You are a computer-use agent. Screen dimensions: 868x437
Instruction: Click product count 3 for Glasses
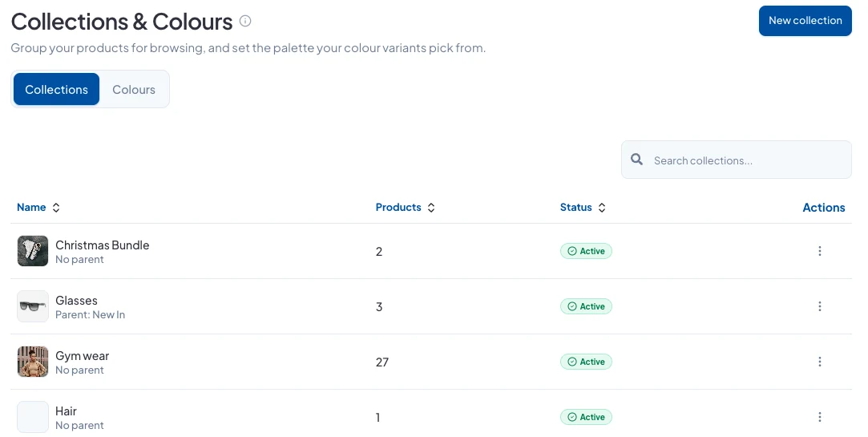coord(379,307)
